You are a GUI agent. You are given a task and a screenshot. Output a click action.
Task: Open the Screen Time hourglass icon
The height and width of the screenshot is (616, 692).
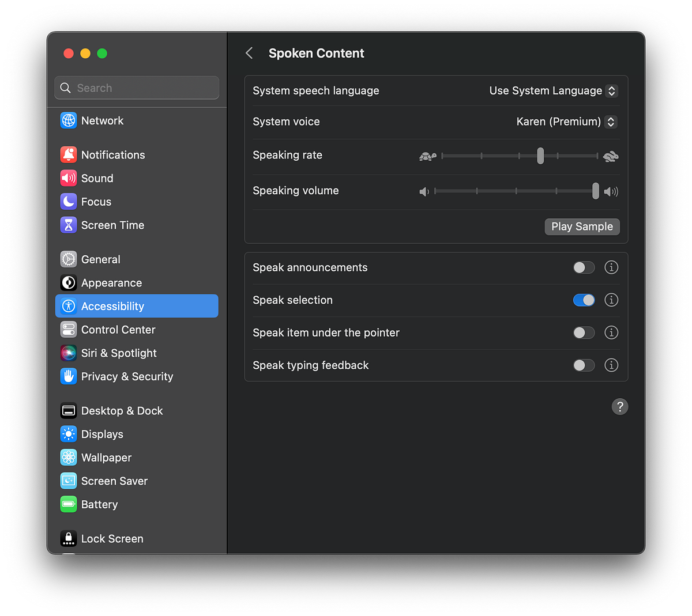69,225
